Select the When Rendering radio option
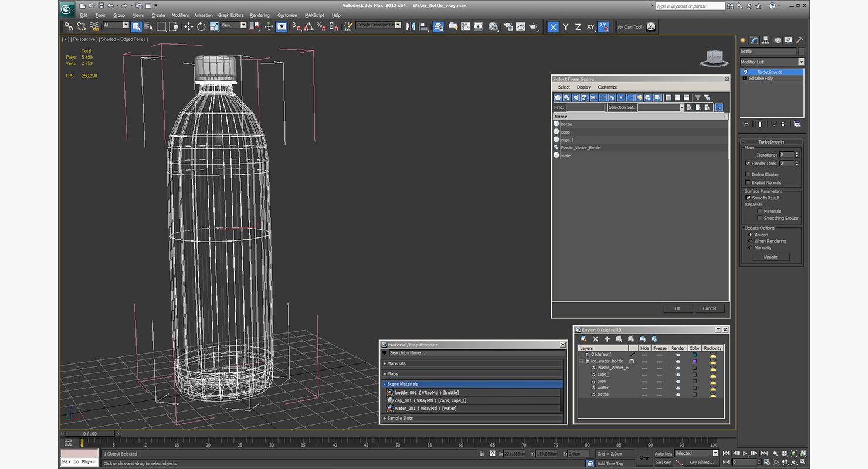The image size is (868, 469). point(750,241)
